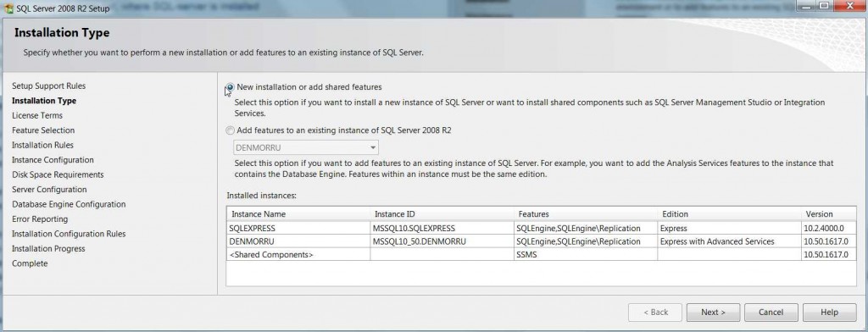Image resolution: width=868 pixels, height=332 pixels.
Task: Click MSSQL10.SQLEXPRESS instance ID cell
Action: [x=442, y=228]
